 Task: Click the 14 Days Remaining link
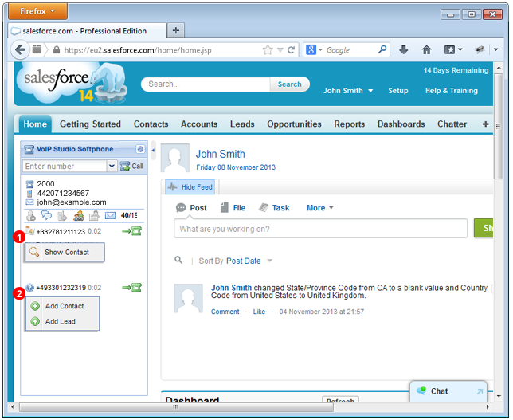pos(456,70)
